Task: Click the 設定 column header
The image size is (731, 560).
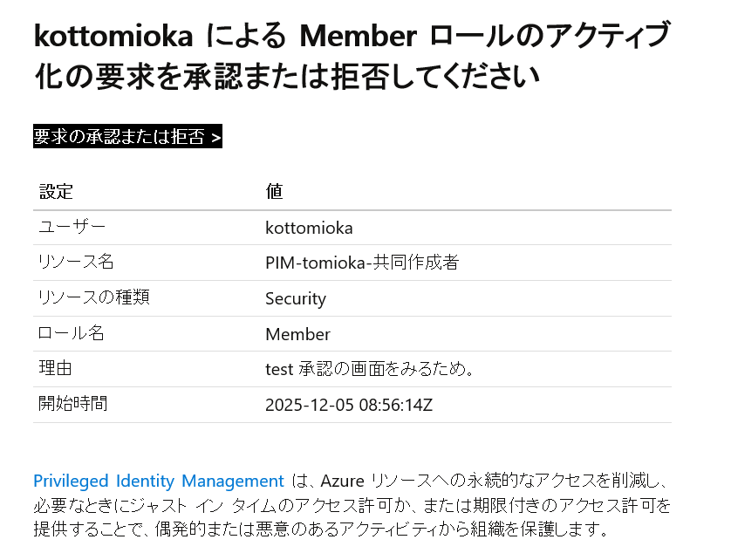Action: click(56, 192)
